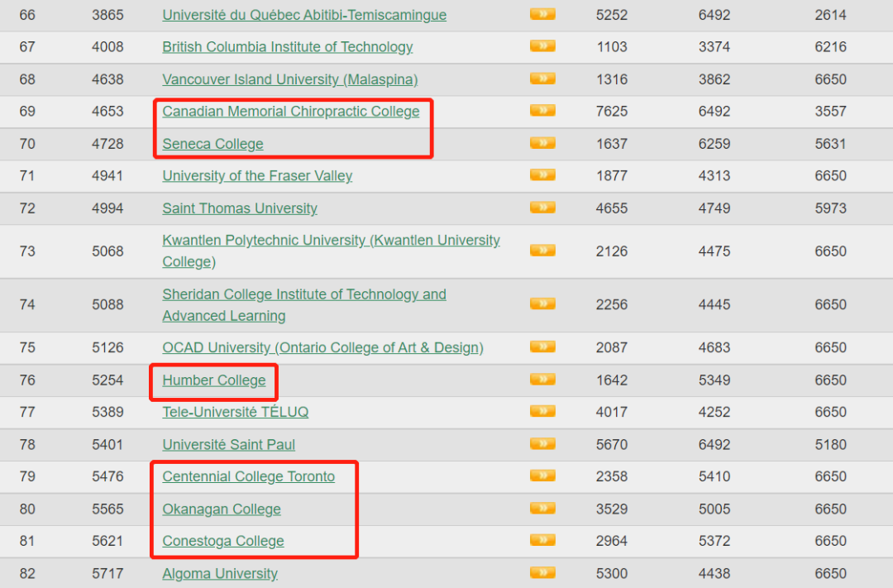Click the value 1103 in British Columbia row

tap(612, 46)
